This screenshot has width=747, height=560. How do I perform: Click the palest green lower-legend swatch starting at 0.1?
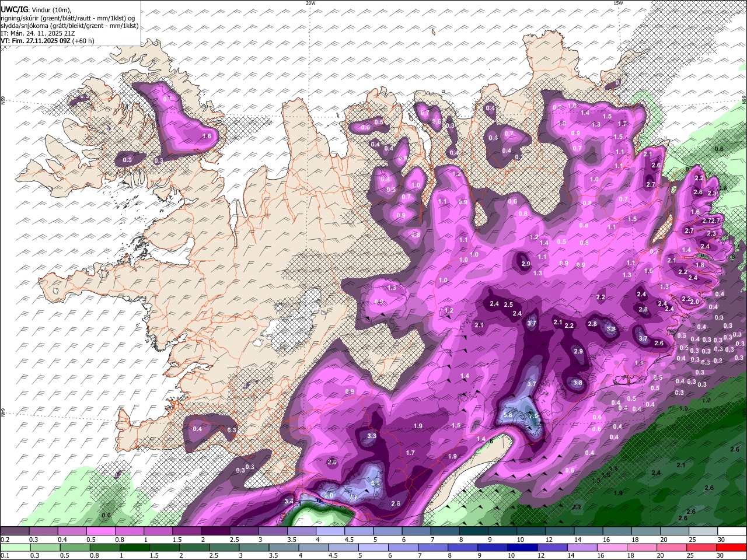pyautogui.click(x=15, y=548)
